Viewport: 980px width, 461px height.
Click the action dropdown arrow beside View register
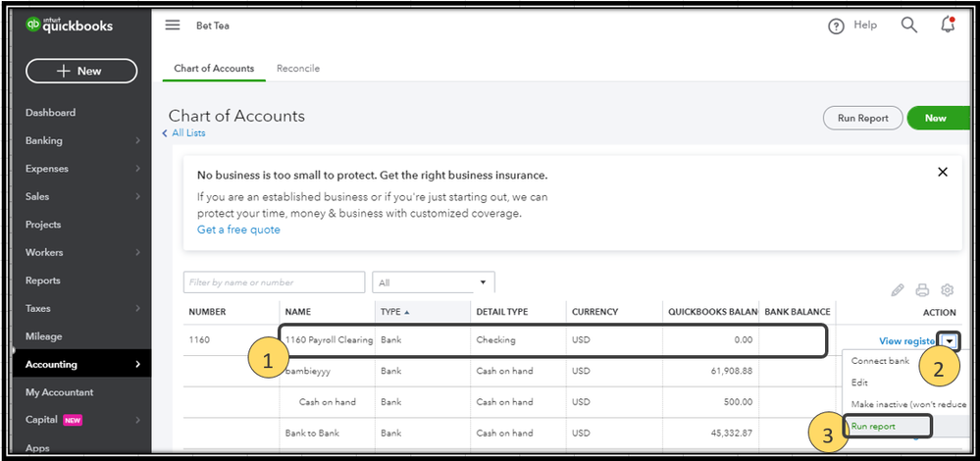(x=950, y=341)
